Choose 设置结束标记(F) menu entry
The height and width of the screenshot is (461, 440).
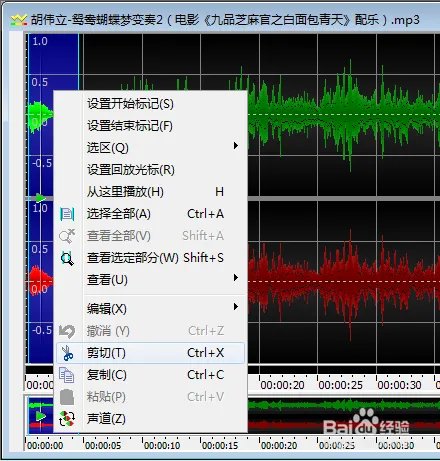pyautogui.click(x=151, y=126)
